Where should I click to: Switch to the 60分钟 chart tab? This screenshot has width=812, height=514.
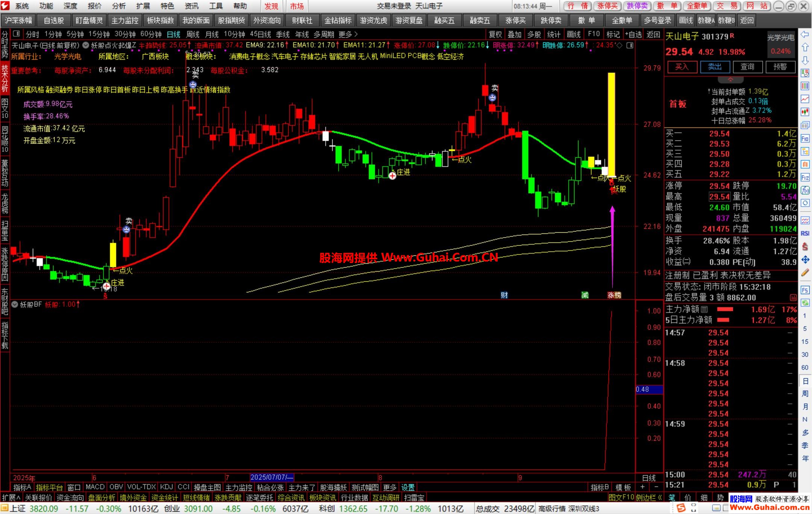tap(151, 35)
